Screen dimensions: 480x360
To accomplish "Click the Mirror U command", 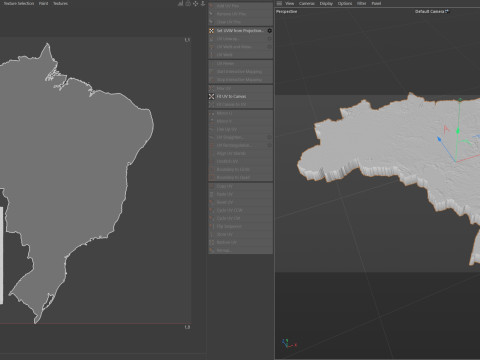I will coord(240,113).
